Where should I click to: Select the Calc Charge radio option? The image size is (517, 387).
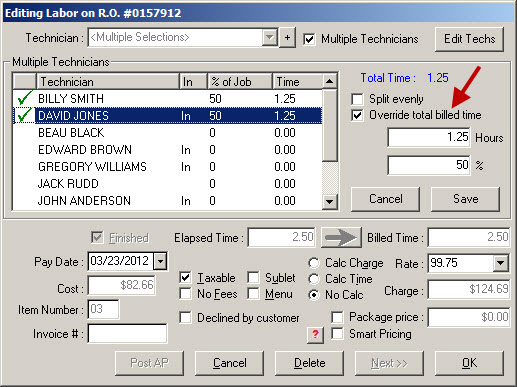point(314,263)
